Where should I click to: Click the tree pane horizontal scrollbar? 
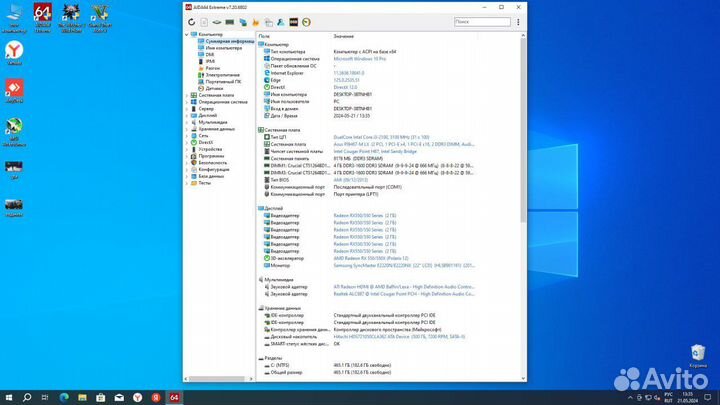pyautogui.click(x=219, y=379)
